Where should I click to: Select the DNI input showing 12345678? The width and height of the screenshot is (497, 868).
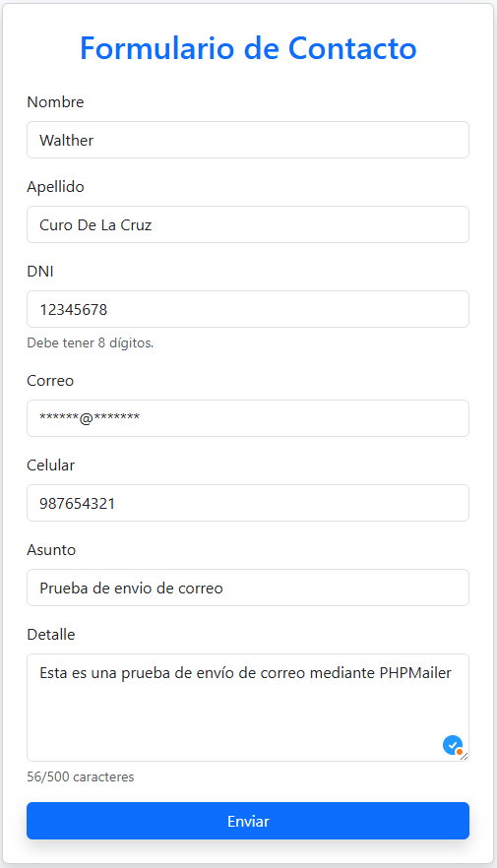248,309
